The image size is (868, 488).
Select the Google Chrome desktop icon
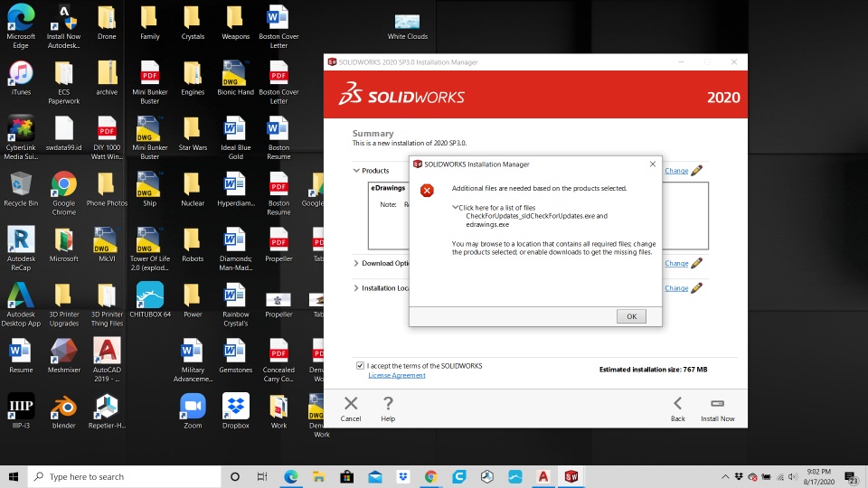coord(63,193)
